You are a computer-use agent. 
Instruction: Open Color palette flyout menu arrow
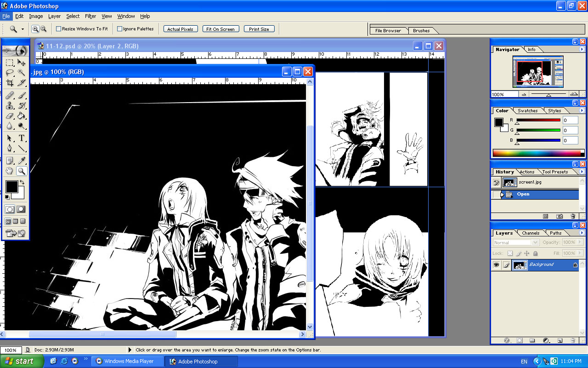click(582, 110)
